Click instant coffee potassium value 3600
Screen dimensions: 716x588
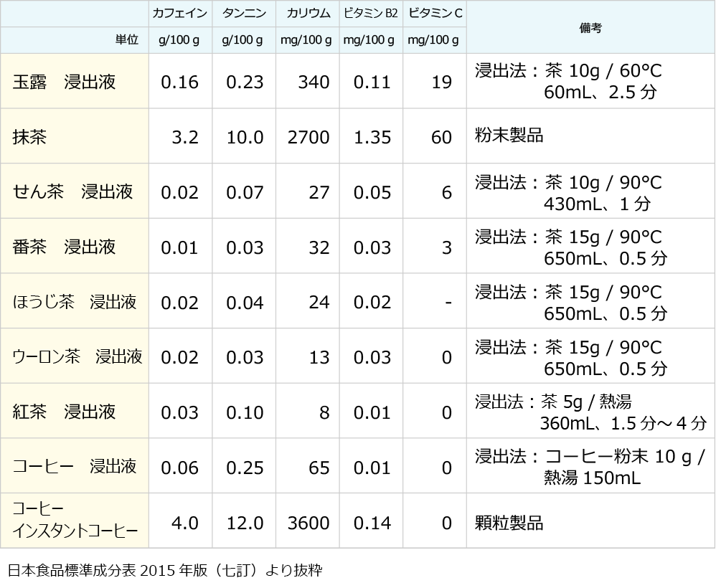coord(308,523)
